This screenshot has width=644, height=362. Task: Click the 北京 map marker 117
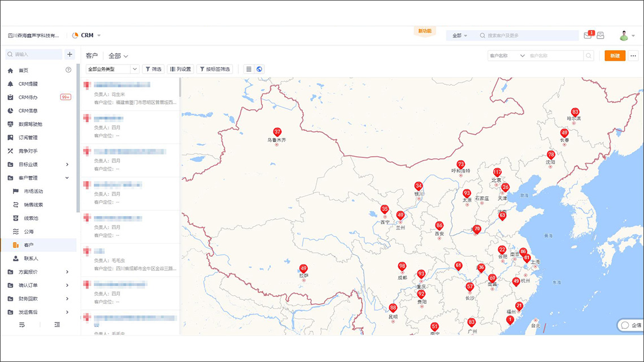497,173
